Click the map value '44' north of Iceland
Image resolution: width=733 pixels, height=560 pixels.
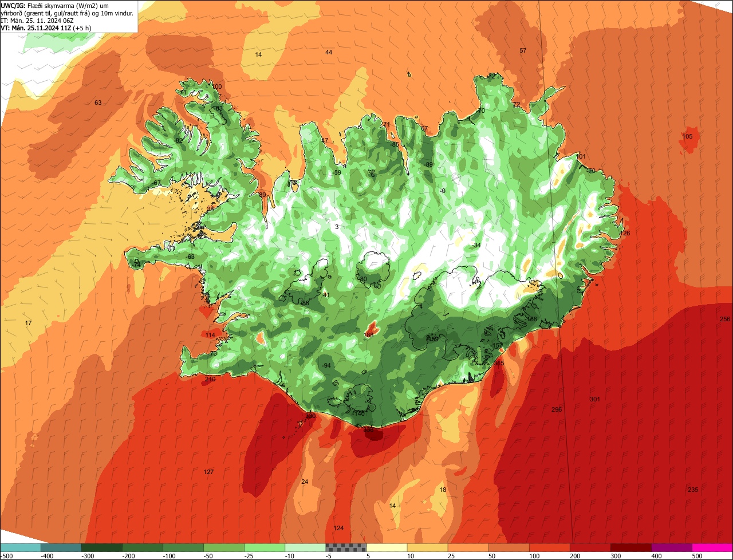(x=329, y=52)
